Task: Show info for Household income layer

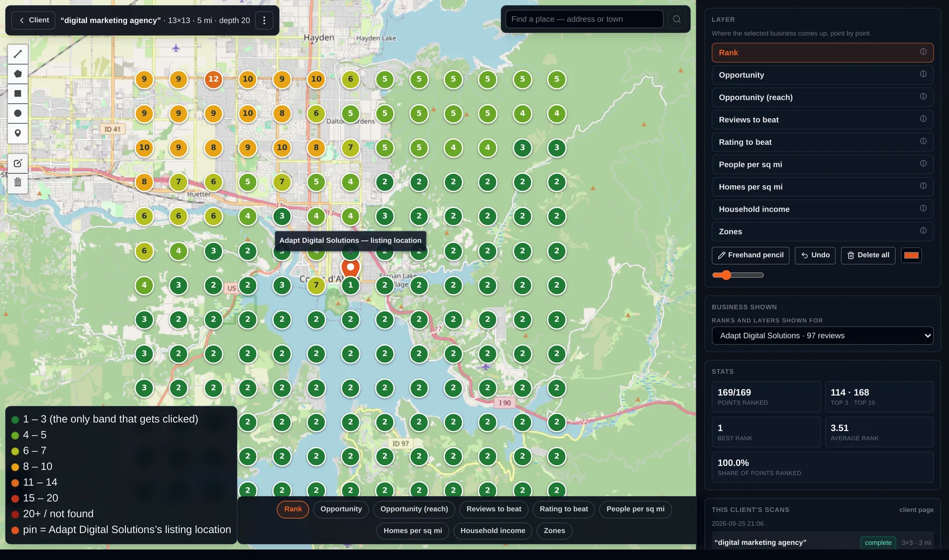Action: [923, 209]
